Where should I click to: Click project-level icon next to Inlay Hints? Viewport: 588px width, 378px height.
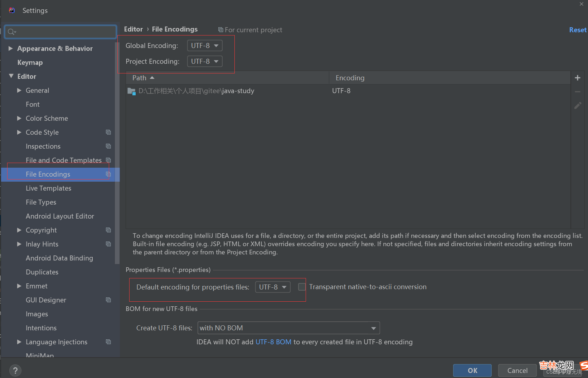pyautogui.click(x=108, y=244)
